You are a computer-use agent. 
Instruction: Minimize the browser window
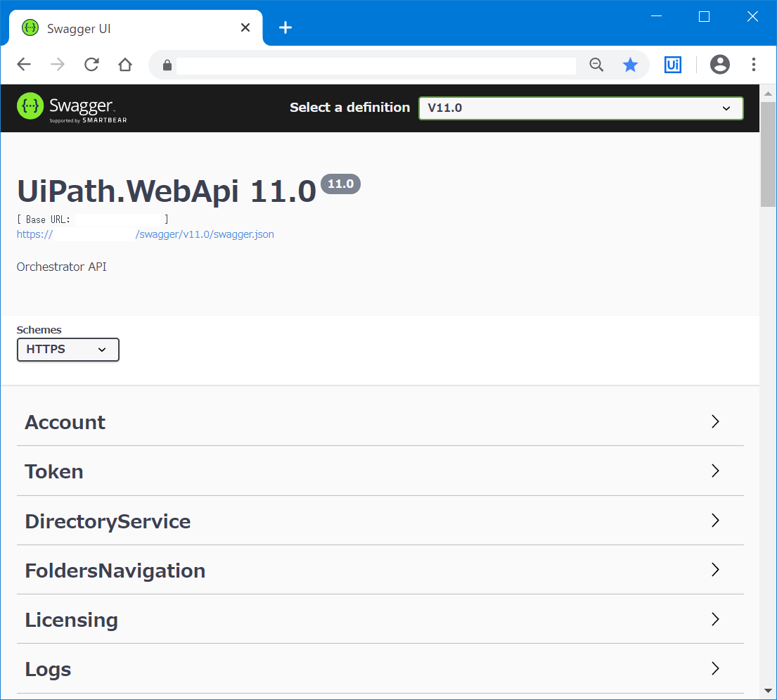(x=656, y=16)
